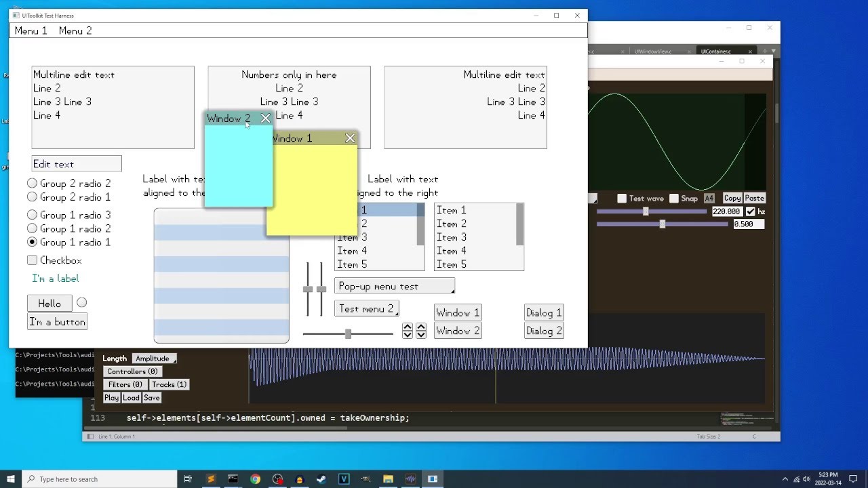Close the cyan Window 2 panel

coord(265,119)
